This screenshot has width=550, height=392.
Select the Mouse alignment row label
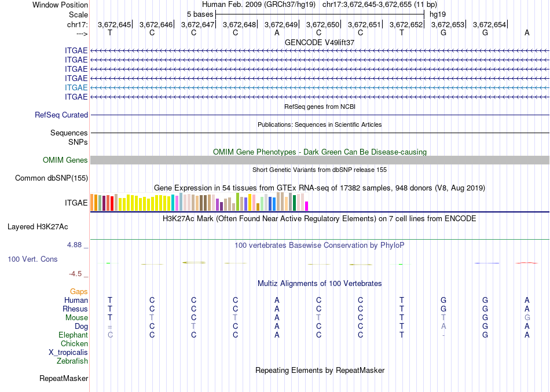tap(76, 318)
